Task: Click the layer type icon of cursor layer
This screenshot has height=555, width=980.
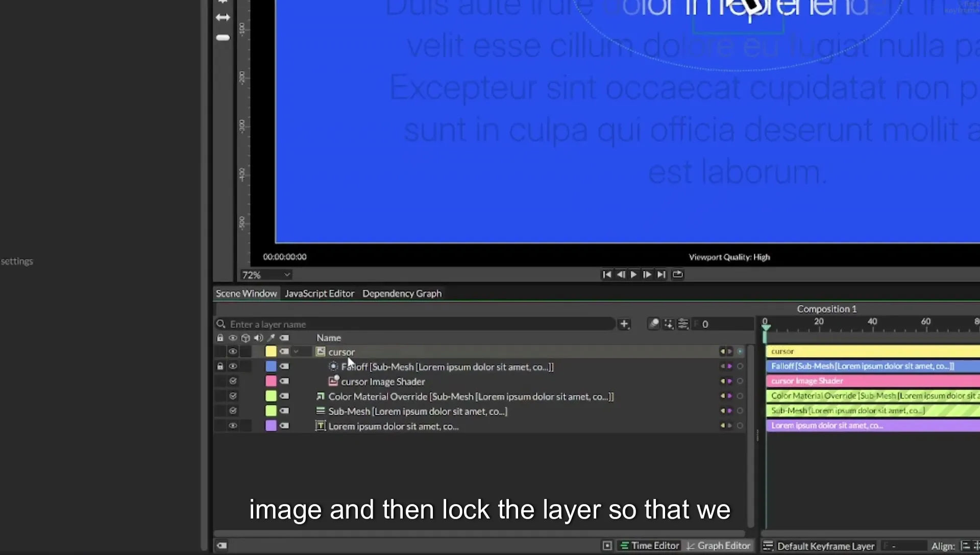Action: tap(321, 351)
